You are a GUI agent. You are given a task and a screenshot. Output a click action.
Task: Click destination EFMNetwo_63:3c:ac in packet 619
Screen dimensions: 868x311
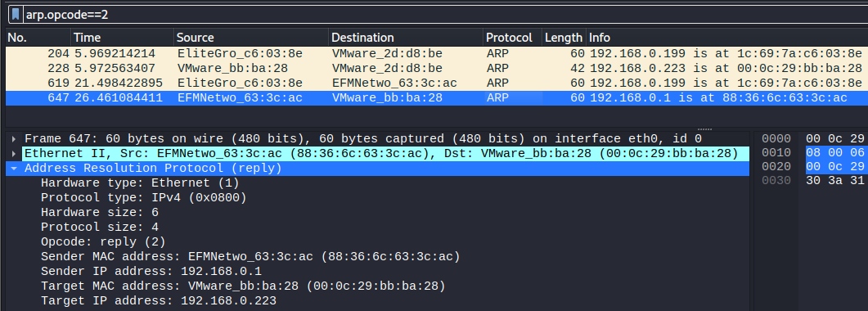coord(394,83)
